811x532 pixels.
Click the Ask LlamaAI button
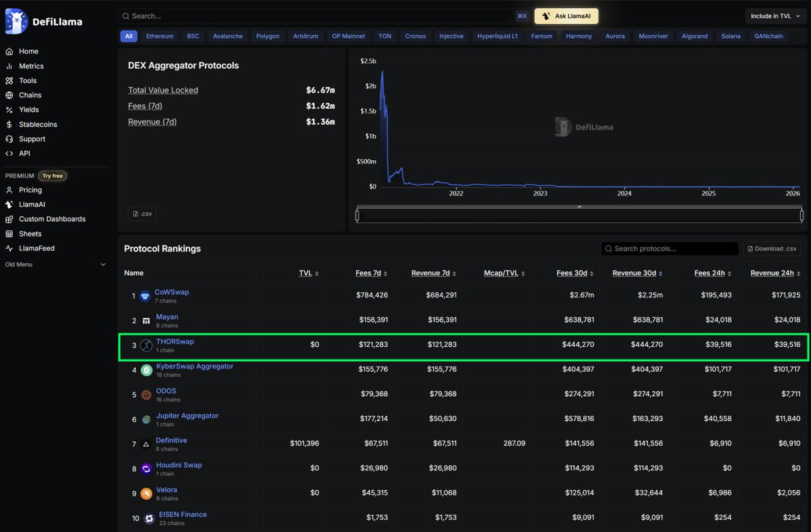pyautogui.click(x=566, y=16)
